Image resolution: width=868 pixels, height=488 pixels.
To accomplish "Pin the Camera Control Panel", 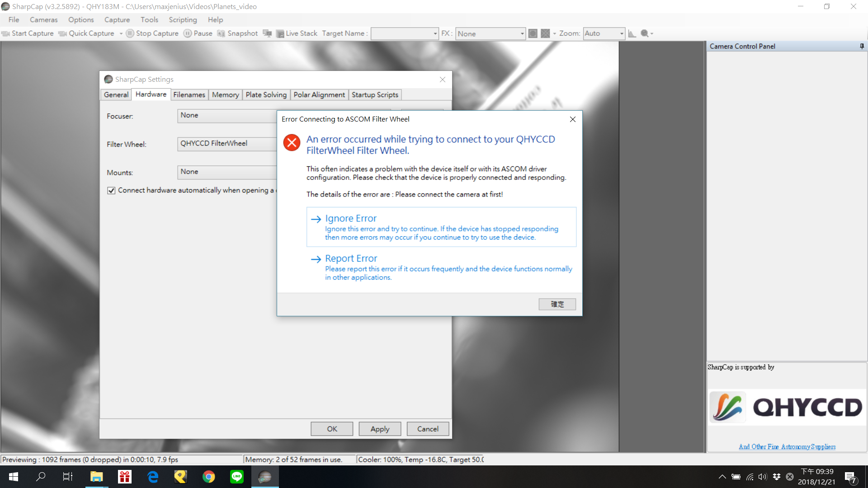I will pyautogui.click(x=862, y=46).
